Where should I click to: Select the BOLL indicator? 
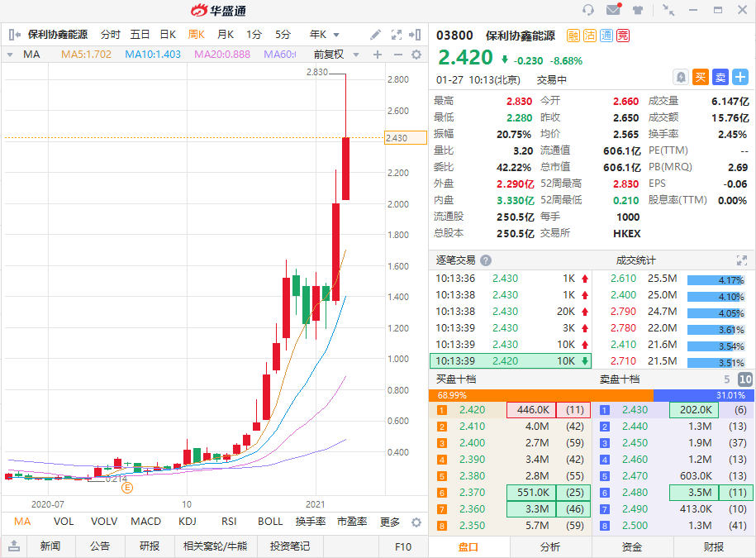pos(270,522)
